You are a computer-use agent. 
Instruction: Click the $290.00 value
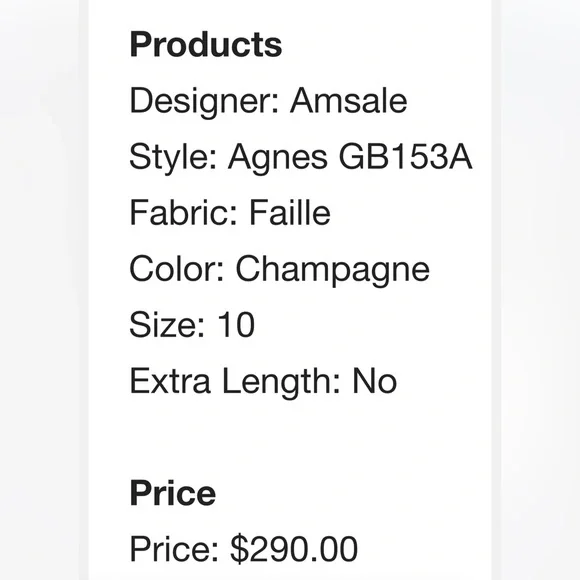[x=294, y=549]
